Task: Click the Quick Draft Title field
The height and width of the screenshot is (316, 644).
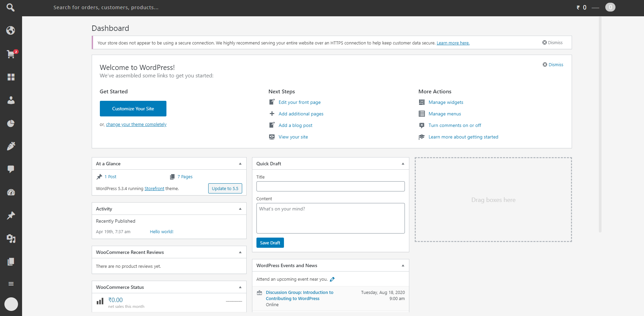Action: (330, 186)
